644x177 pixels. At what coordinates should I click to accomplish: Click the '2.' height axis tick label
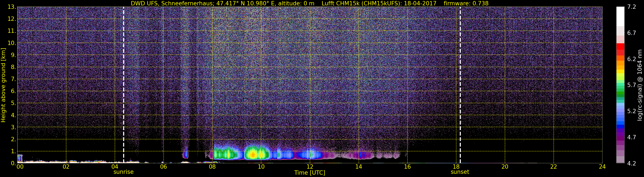click(13, 139)
